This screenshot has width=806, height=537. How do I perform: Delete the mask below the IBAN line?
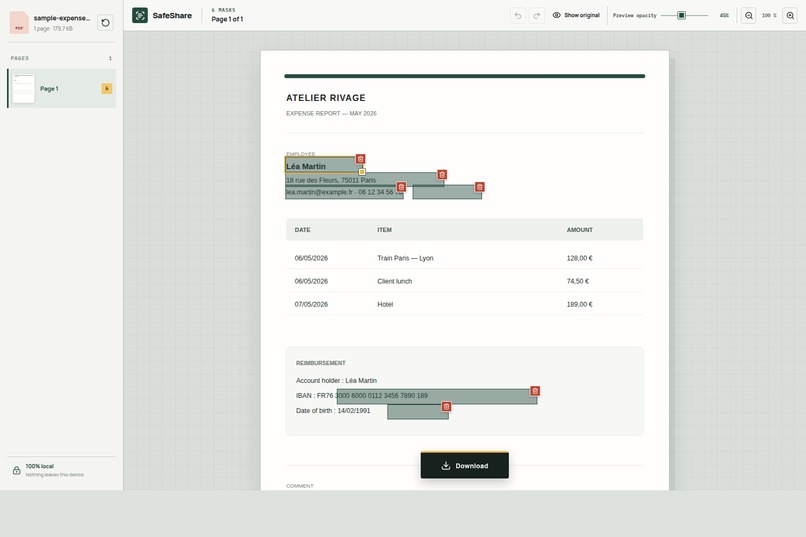tap(446, 406)
